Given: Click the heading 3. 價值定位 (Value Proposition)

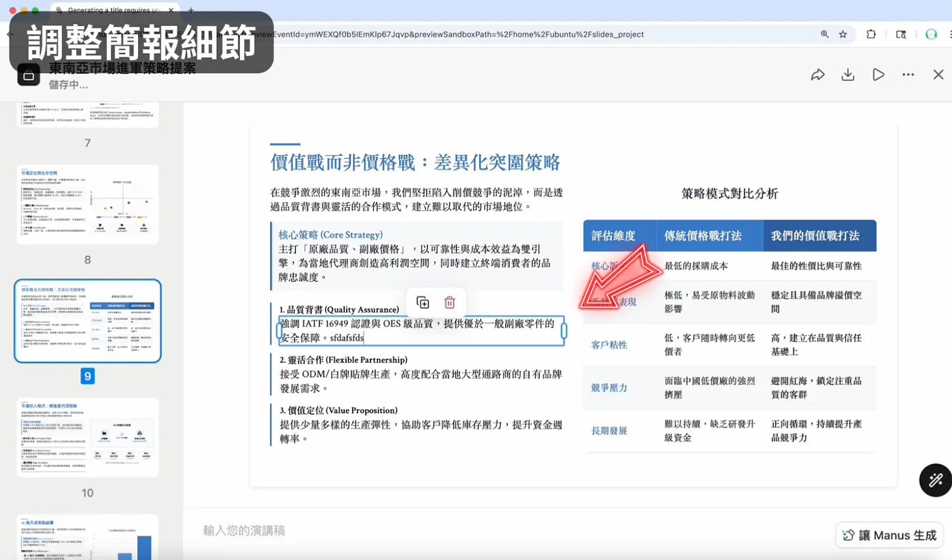Looking at the screenshot, I should pyautogui.click(x=339, y=410).
